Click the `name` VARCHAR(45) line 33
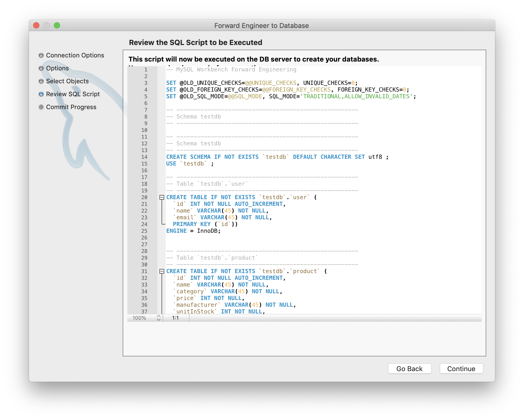This screenshot has width=524, height=420. click(x=221, y=285)
